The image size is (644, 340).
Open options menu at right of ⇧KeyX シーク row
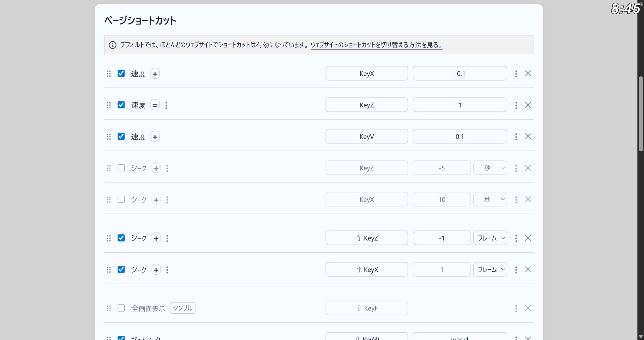point(516,270)
